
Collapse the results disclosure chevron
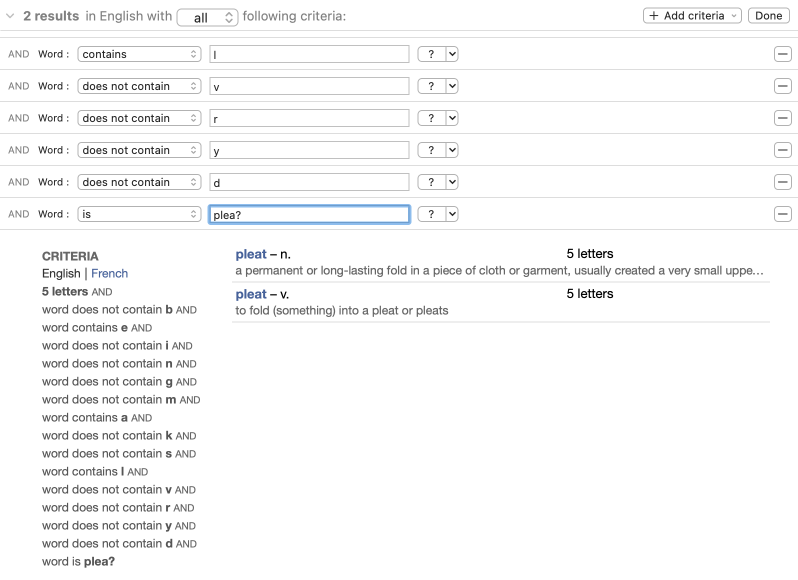(11, 16)
